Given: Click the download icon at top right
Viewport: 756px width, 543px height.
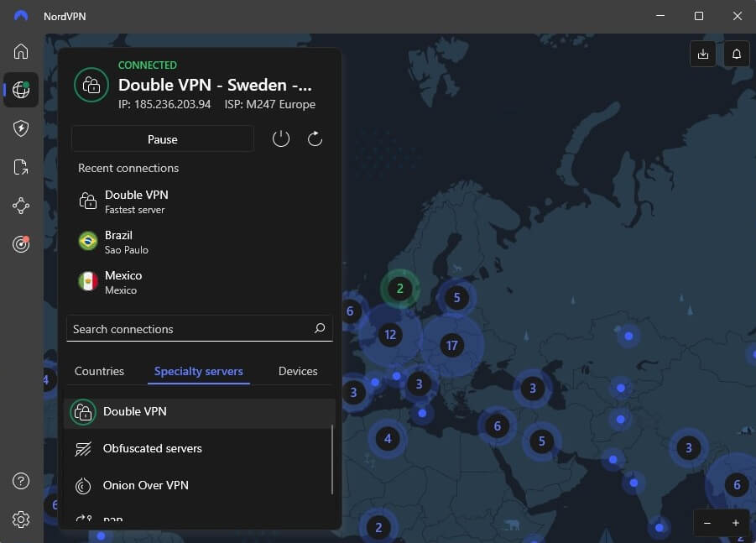Looking at the screenshot, I should pyautogui.click(x=703, y=54).
